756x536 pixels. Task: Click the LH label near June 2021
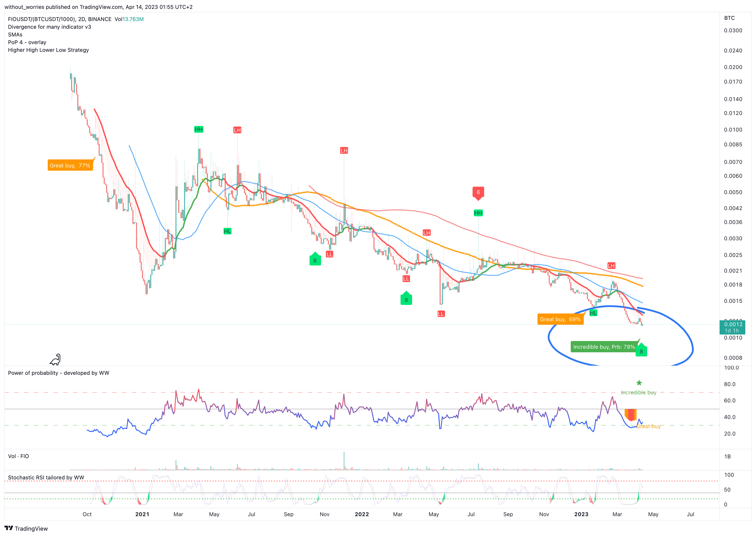(237, 130)
